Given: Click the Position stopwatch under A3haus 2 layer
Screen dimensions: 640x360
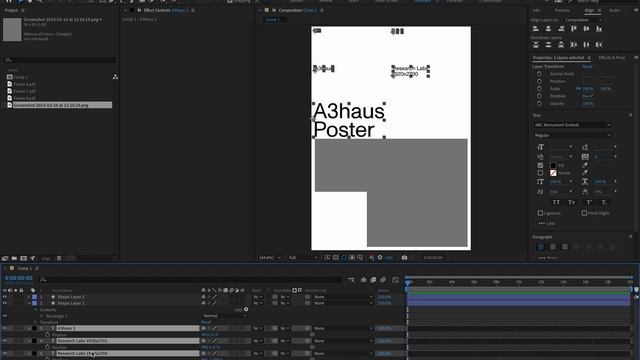Looking at the screenshot, I should [x=47, y=335].
